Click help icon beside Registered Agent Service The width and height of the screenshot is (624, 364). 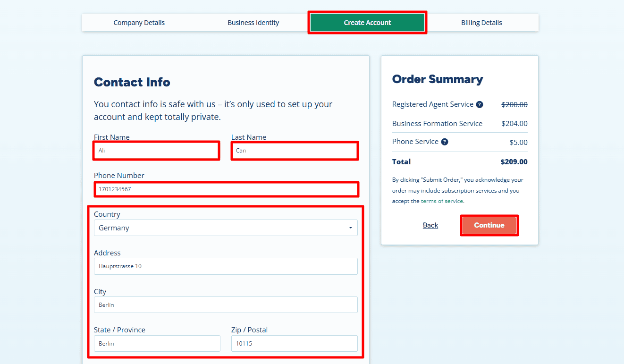coord(480,104)
